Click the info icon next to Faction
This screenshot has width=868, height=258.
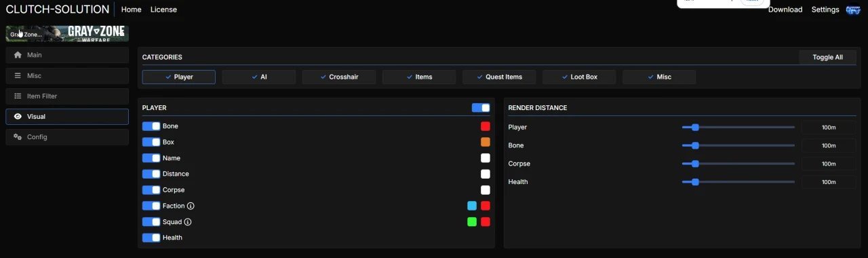[191, 206]
